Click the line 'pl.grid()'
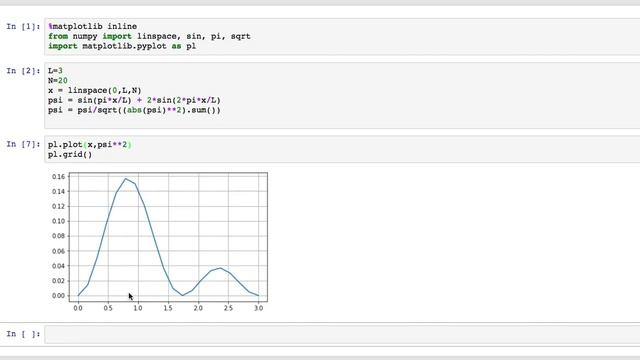The height and width of the screenshot is (360, 640). [x=70, y=155]
